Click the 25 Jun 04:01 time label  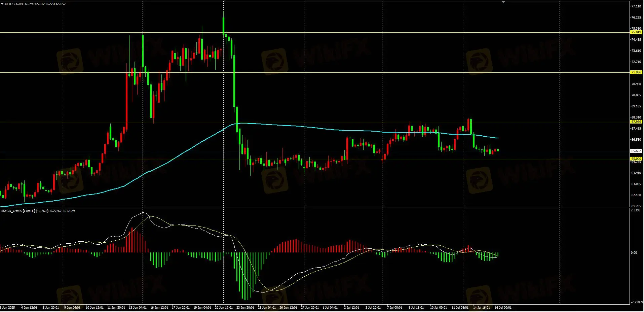267,308
